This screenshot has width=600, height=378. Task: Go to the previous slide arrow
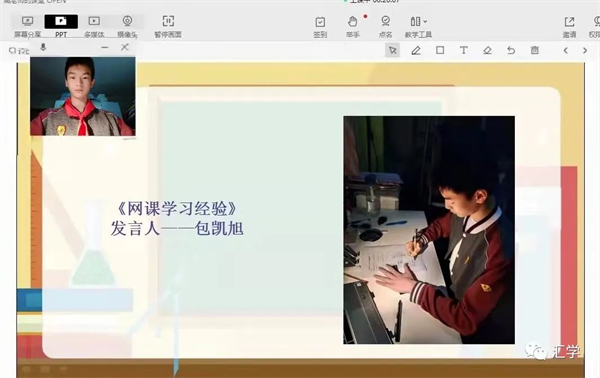[x=566, y=50]
